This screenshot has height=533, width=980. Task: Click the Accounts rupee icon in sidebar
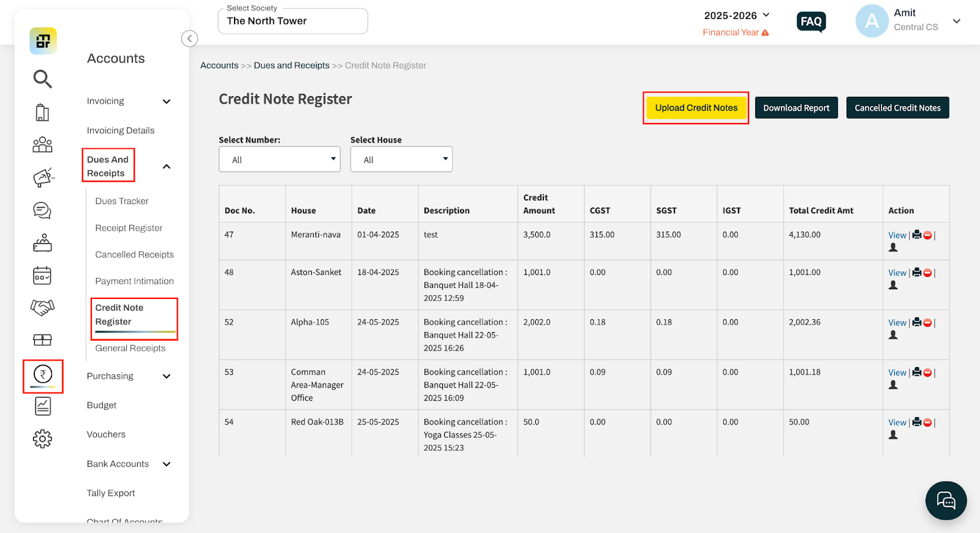[x=43, y=374]
